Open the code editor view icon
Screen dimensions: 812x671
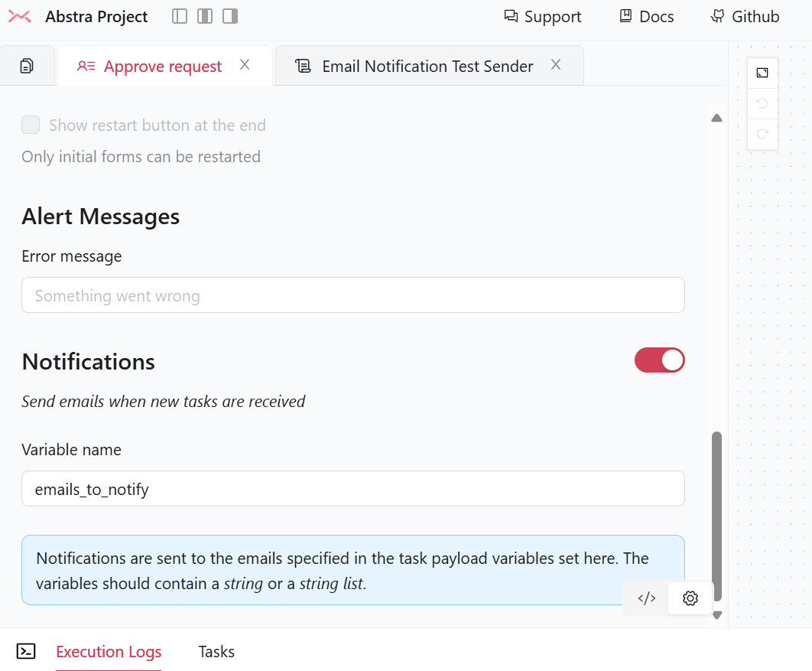[647, 598]
